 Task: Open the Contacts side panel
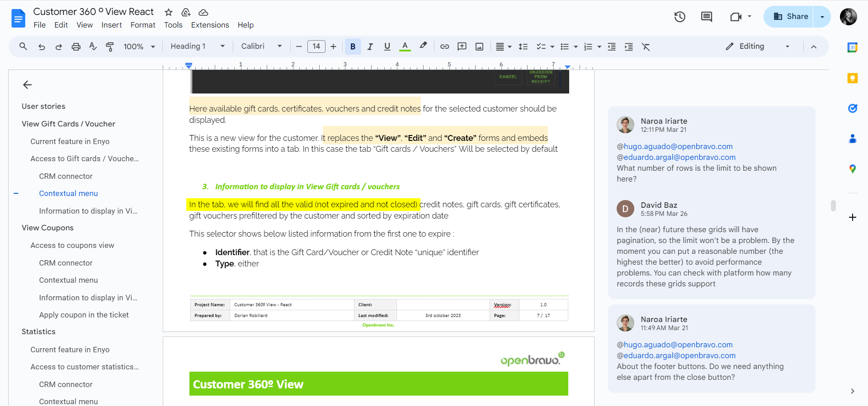[853, 139]
